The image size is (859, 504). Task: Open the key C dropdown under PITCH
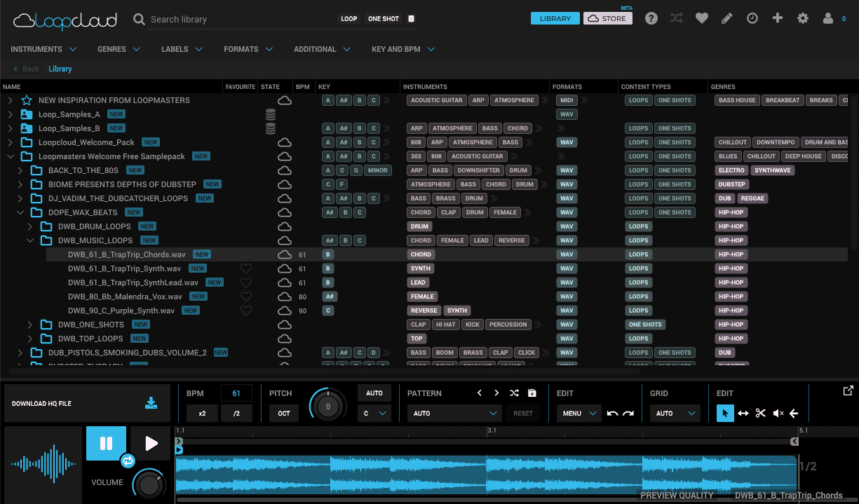374,413
